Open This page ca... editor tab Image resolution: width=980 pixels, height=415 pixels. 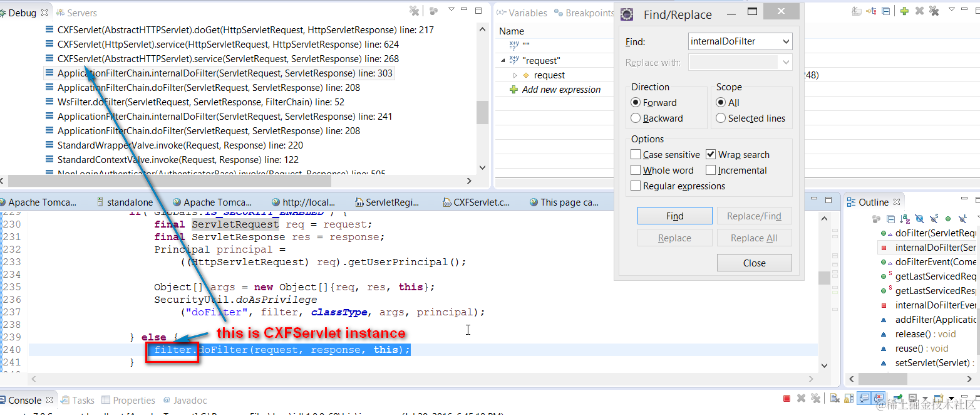(564, 202)
